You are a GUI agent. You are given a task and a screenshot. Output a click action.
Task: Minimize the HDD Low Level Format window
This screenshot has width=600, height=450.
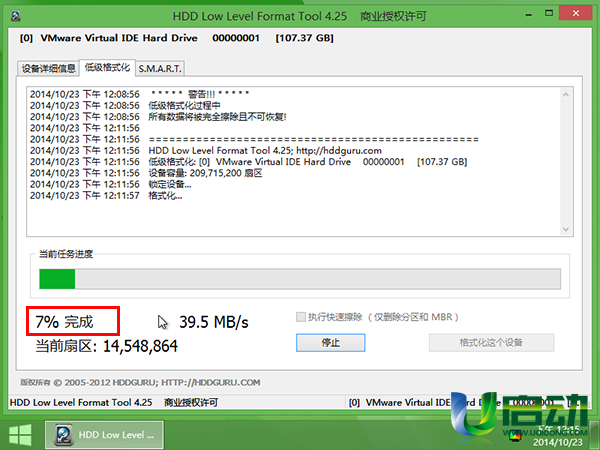click(529, 15)
